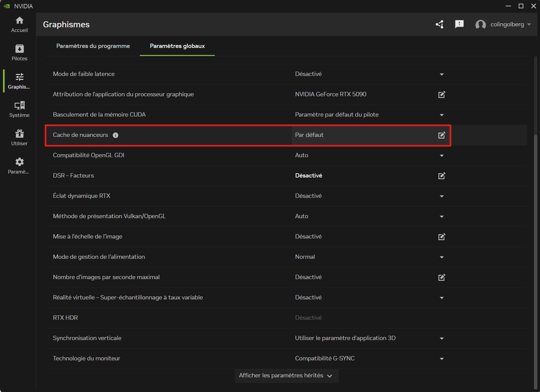The image size is (540, 392).
Task: Click the share icon in header
Action: pos(439,24)
